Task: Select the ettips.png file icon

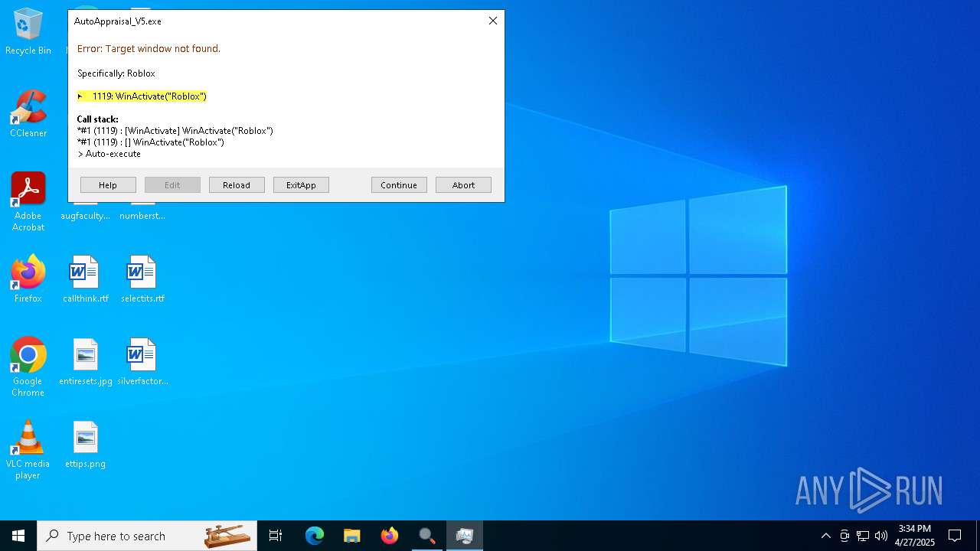Action: (86, 445)
